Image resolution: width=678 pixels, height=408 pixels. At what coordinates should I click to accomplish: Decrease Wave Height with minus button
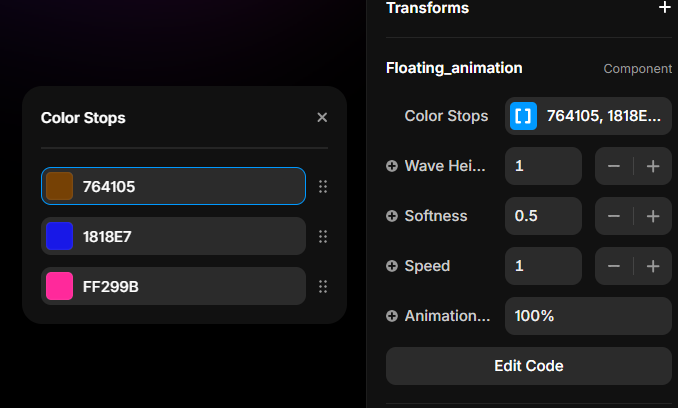coord(614,166)
